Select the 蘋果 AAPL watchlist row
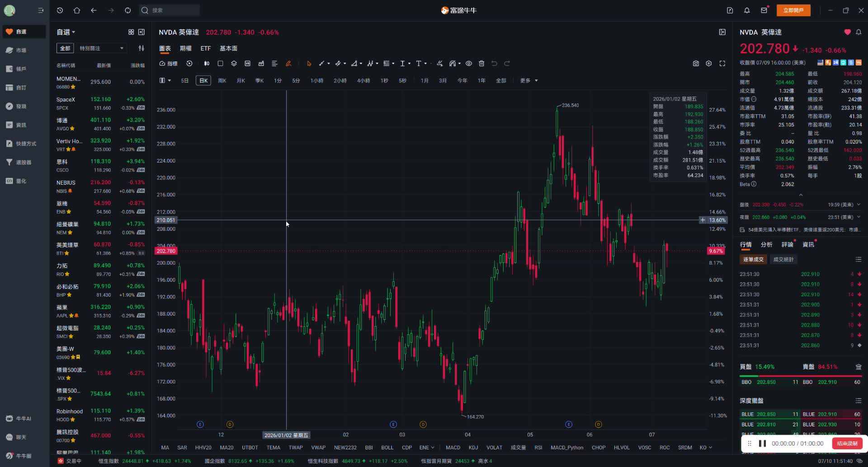The width and height of the screenshot is (868, 467). point(100,311)
